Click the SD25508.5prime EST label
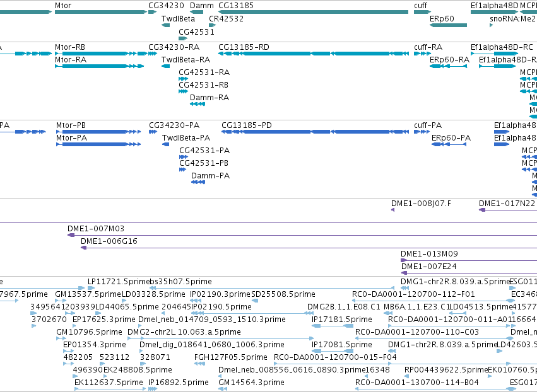Screen dimensions: 537x392 [x=283, y=294]
